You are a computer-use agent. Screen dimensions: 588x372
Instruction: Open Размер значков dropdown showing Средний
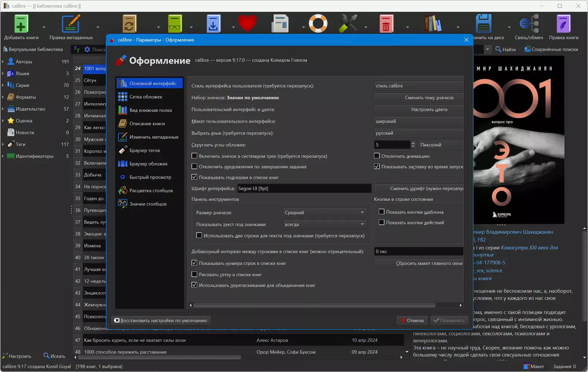324,212
